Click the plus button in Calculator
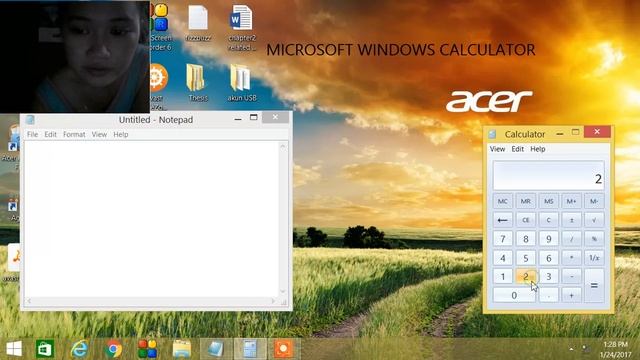 pyautogui.click(x=571, y=295)
